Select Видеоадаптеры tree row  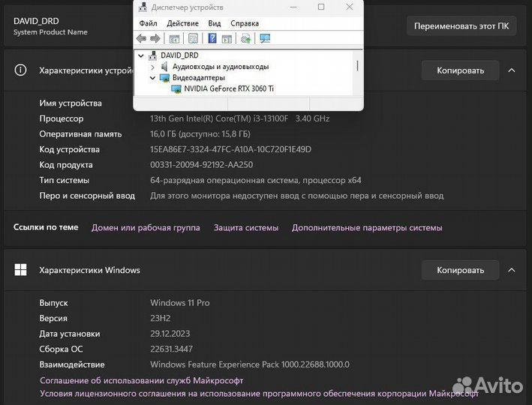coord(199,78)
